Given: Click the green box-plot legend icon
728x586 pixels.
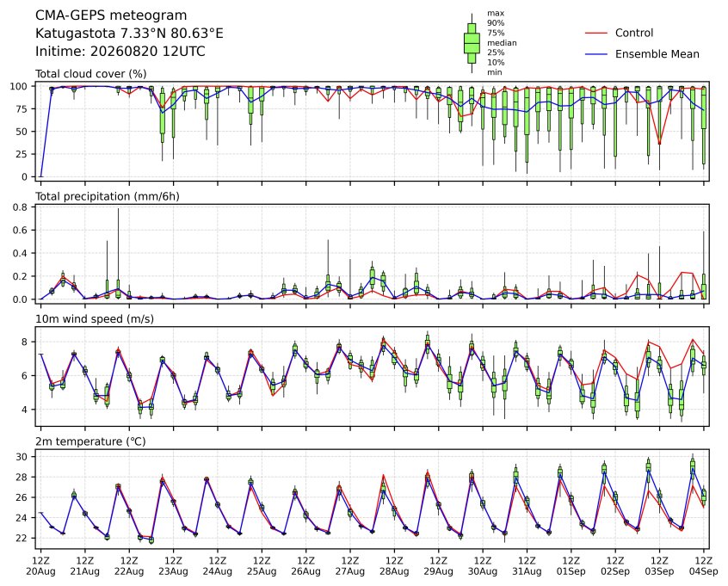Looking at the screenshot, I should tap(472, 43).
